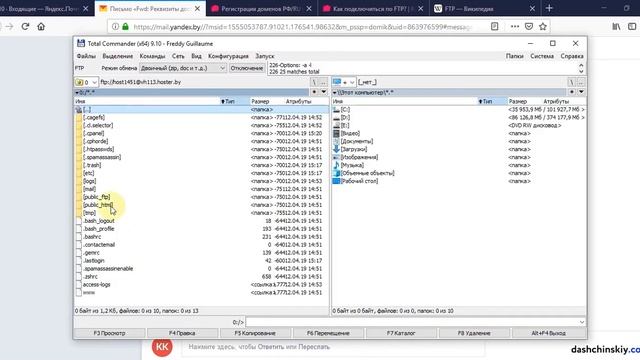
Task: Select the [Загрузки] folder
Action: coord(459,149)
